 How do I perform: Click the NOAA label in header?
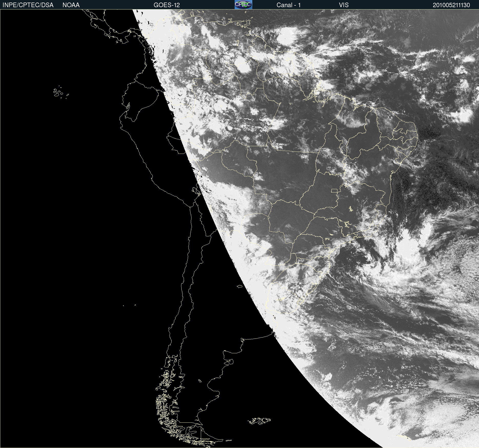tap(71, 5)
